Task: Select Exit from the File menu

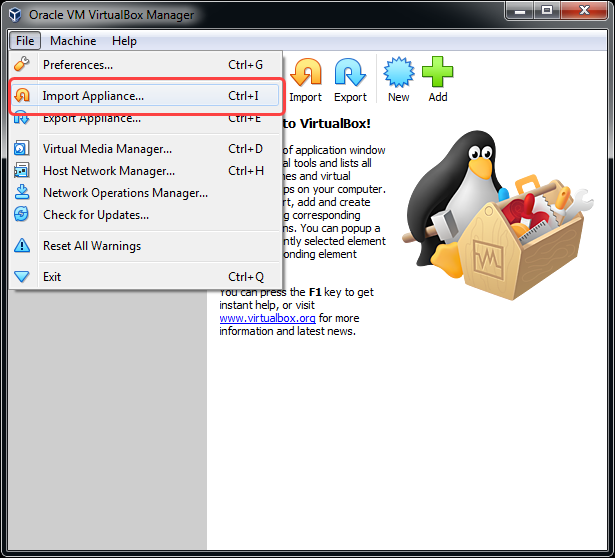Action: tap(52, 277)
